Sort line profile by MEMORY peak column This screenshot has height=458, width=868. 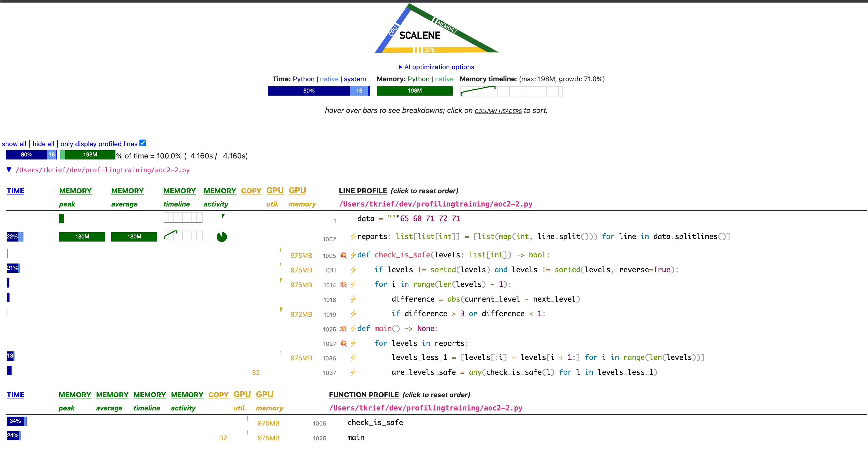click(x=75, y=191)
